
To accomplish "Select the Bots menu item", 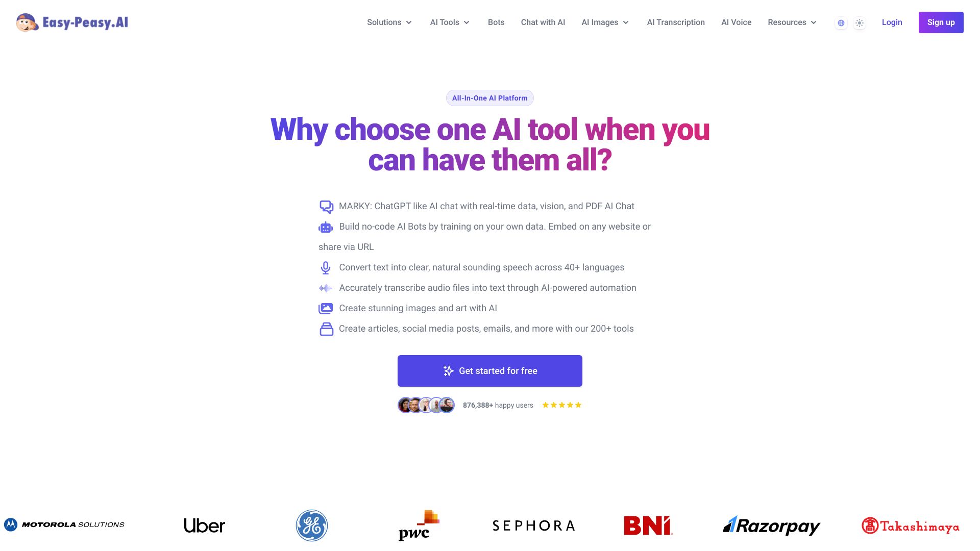I will pyautogui.click(x=496, y=22).
